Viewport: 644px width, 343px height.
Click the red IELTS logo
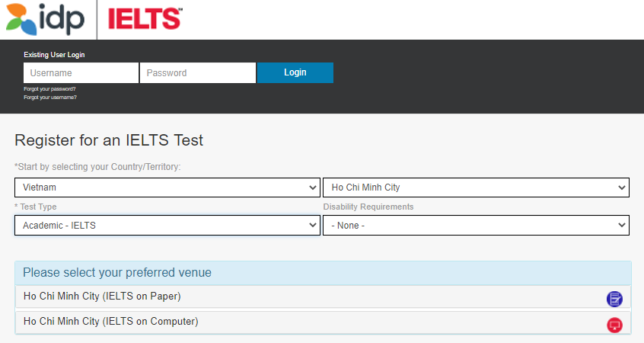tap(145, 19)
